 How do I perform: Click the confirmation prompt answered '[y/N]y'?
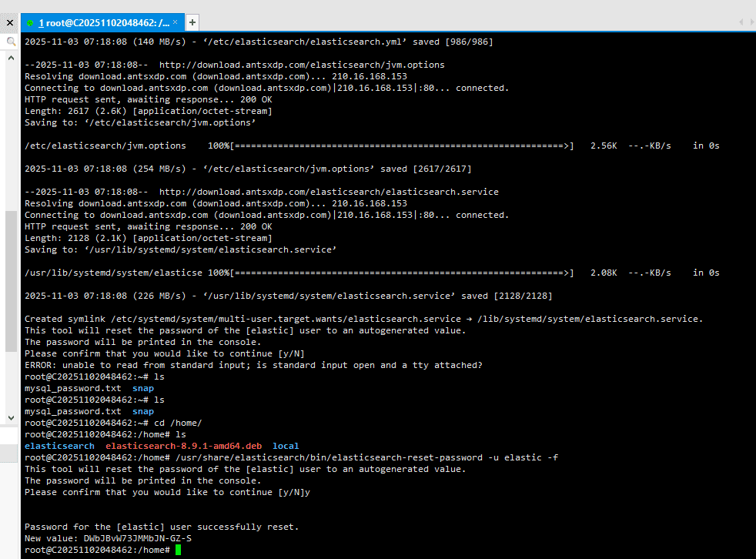pos(167,493)
